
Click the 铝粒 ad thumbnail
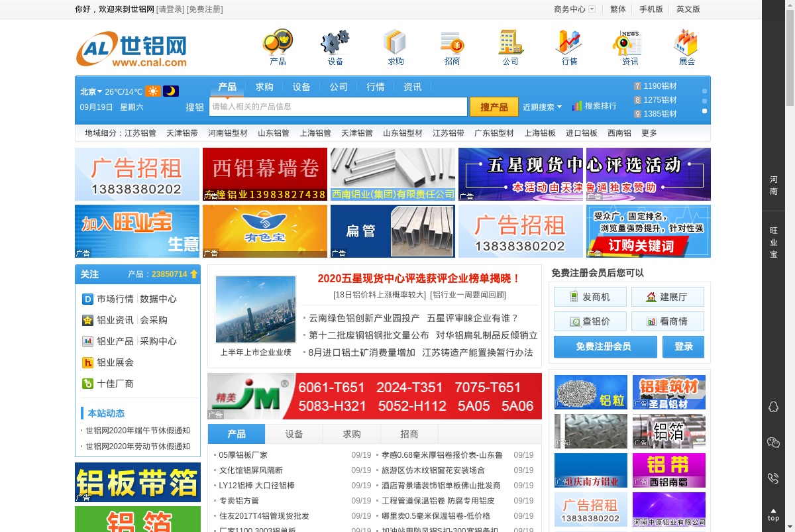[x=591, y=392]
